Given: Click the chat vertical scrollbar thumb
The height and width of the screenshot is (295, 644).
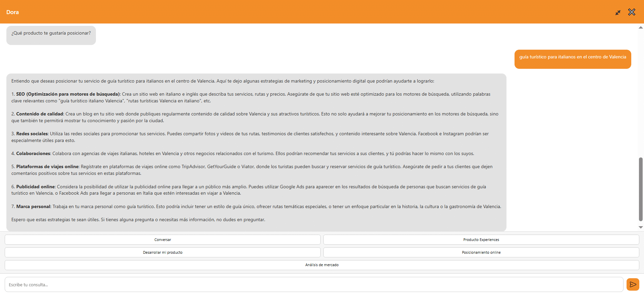Looking at the screenshot, I should tap(641, 189).
